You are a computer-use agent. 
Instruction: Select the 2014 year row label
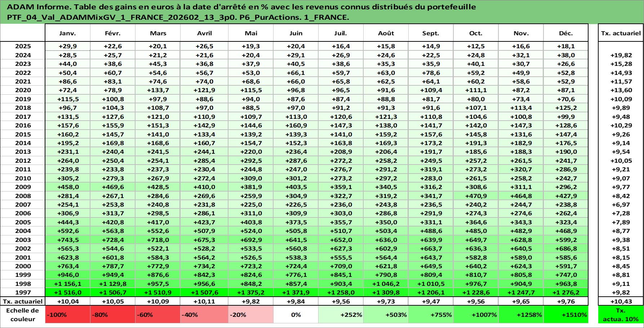coord(23,143)
